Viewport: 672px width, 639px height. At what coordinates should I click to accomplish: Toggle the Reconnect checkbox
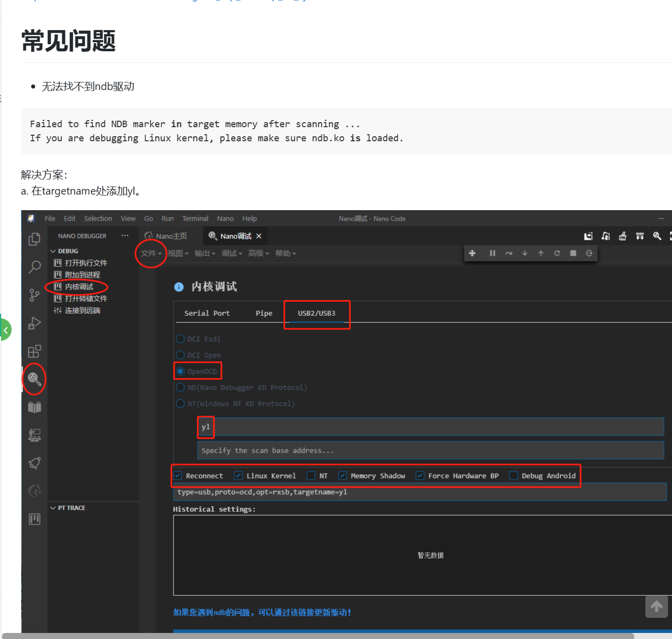178,476
